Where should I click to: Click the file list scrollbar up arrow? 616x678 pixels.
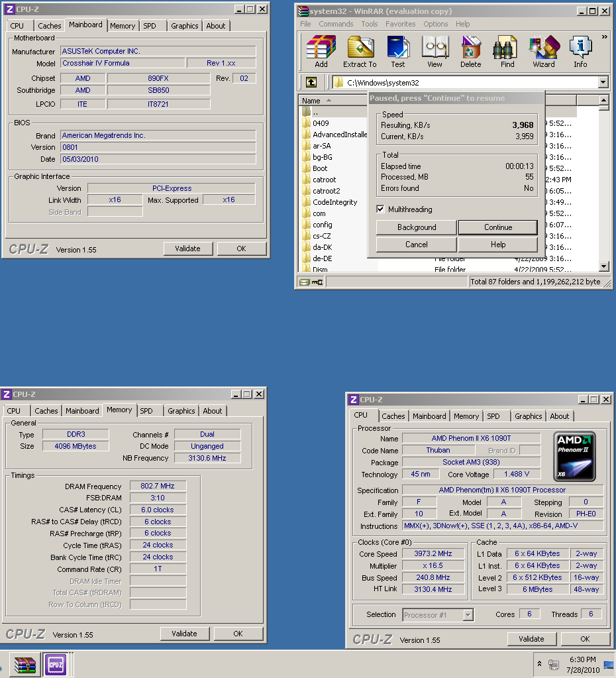click(603, 100)
